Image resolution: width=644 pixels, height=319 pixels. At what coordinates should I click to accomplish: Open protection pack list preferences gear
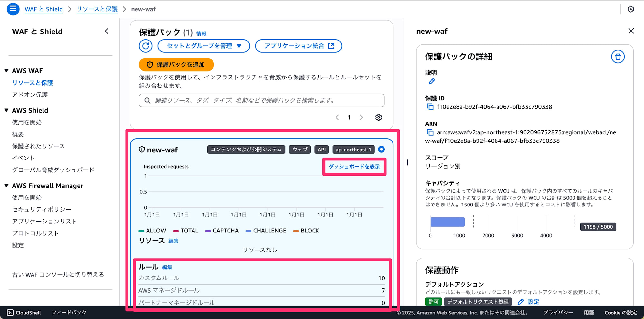379,117
